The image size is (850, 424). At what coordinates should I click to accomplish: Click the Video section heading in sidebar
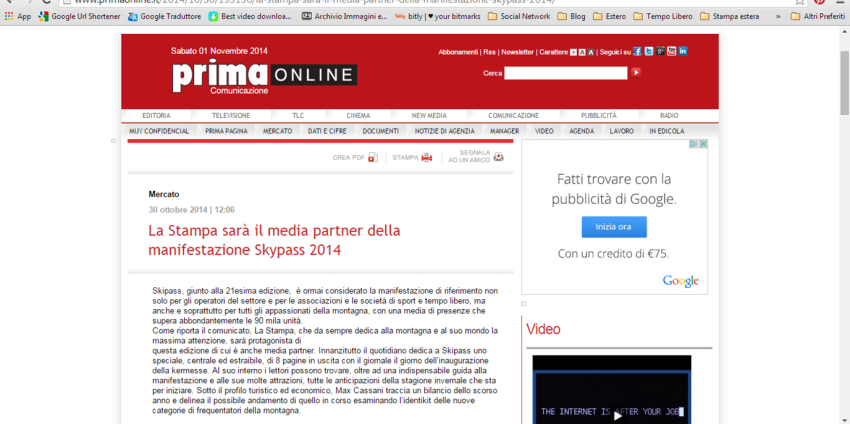coord(543,329)
